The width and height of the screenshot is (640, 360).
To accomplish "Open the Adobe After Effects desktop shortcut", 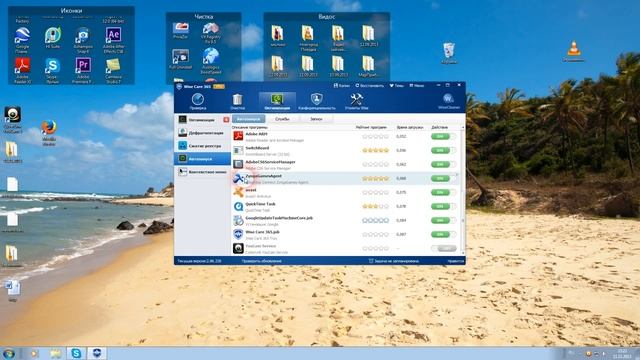I will (x=113, y=40).
